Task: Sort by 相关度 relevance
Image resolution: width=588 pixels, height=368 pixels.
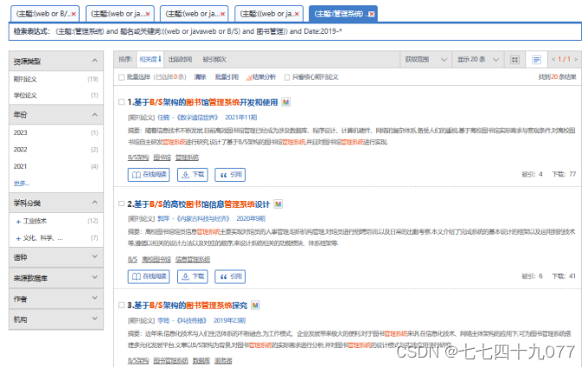Action: coord(150,60)
